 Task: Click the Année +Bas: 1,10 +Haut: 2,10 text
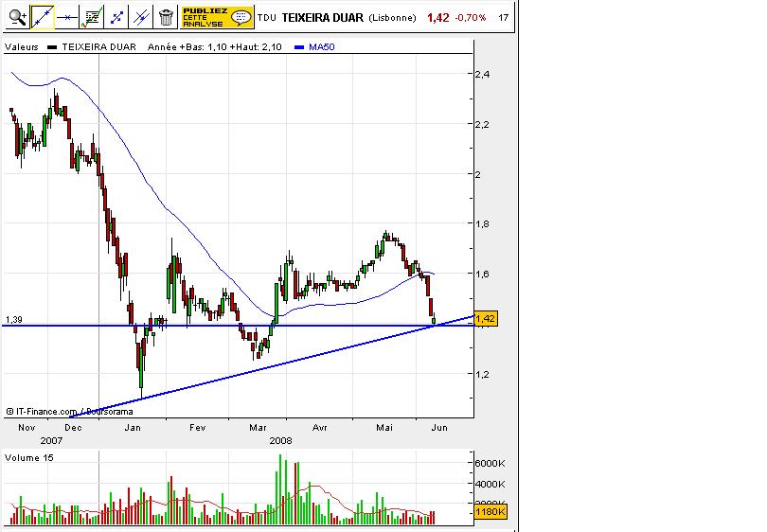click(215, 47)
